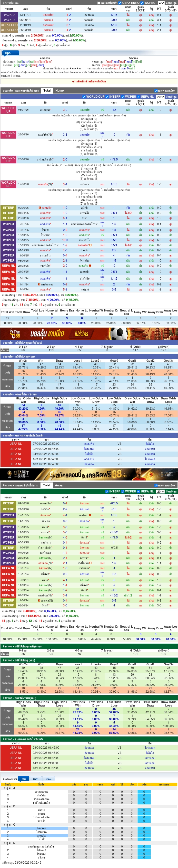
Task: Toggle WORLD CUP filter checkbox for ออสเตรีย
Action: 84,96
